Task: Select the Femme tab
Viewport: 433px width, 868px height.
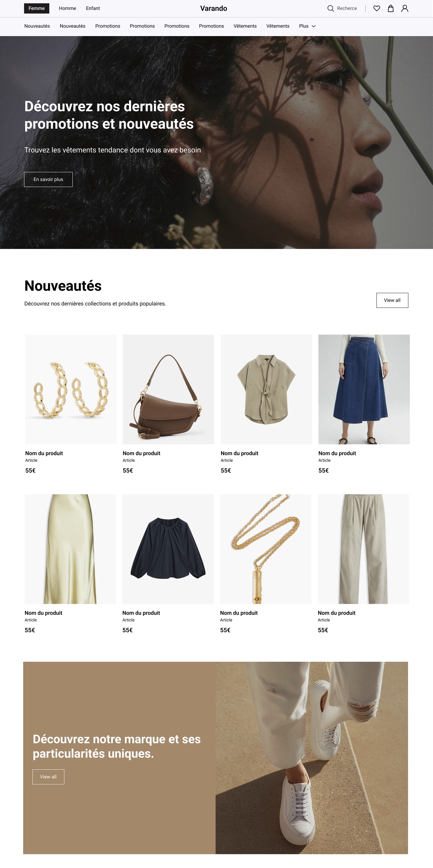Action: pyautogui.click(x=37, y=8)
